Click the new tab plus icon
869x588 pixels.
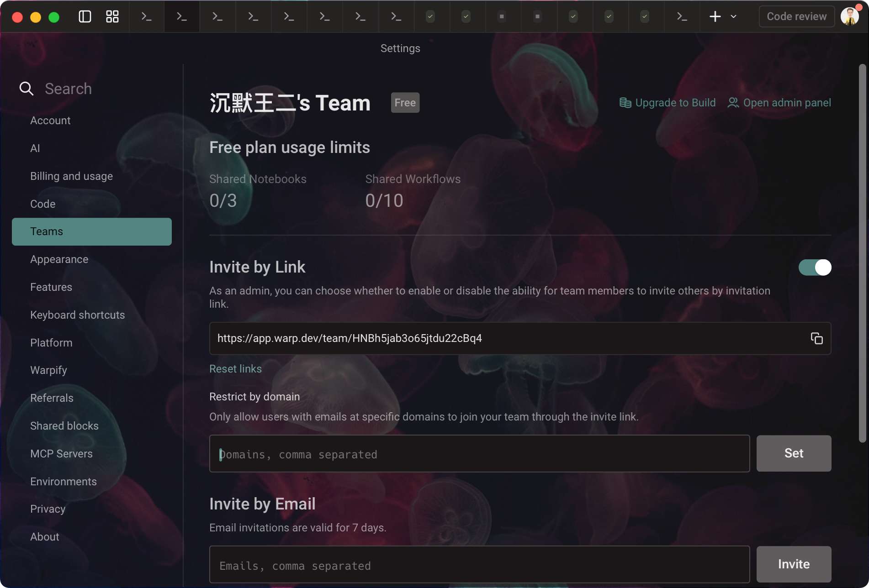(x=715, y=17)
